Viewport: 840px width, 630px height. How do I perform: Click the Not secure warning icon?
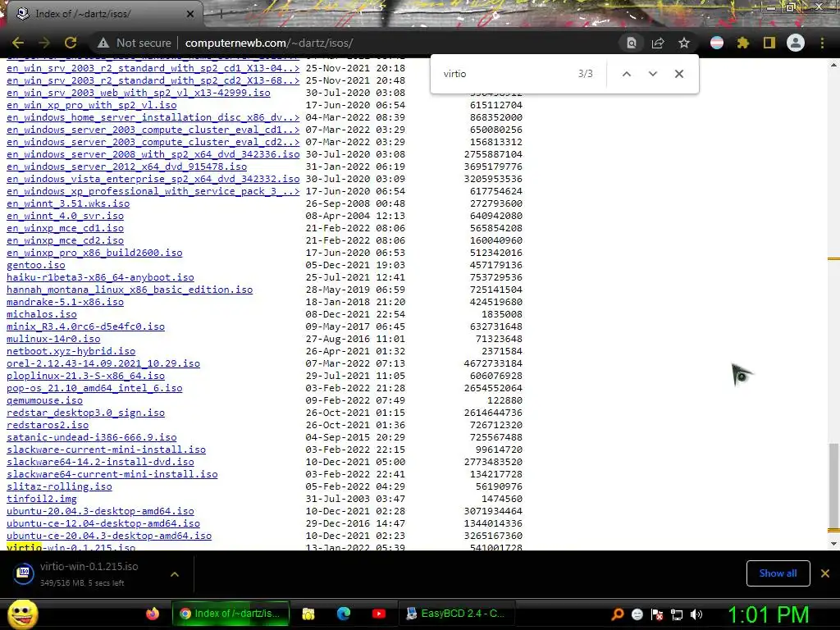[x=103, y=43]
